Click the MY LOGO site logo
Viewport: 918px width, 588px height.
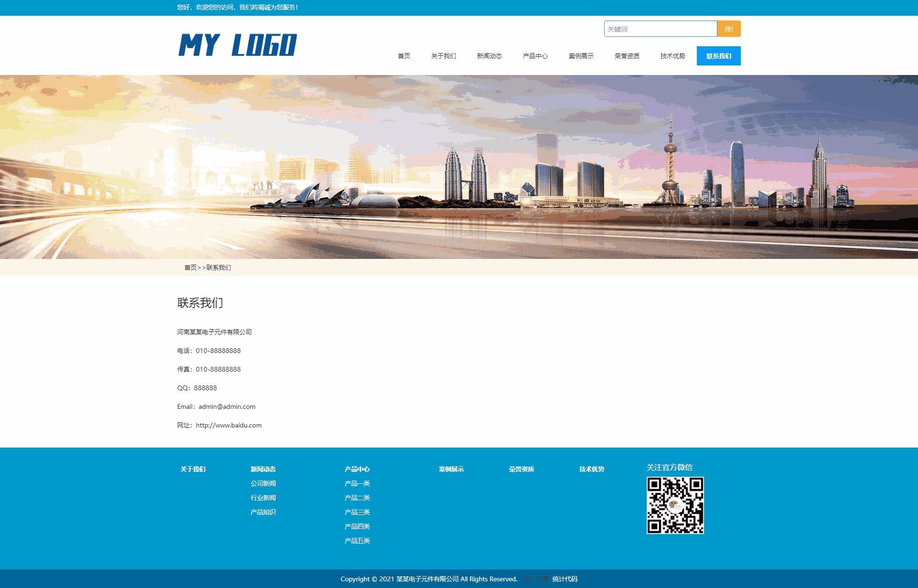(237, 44)
